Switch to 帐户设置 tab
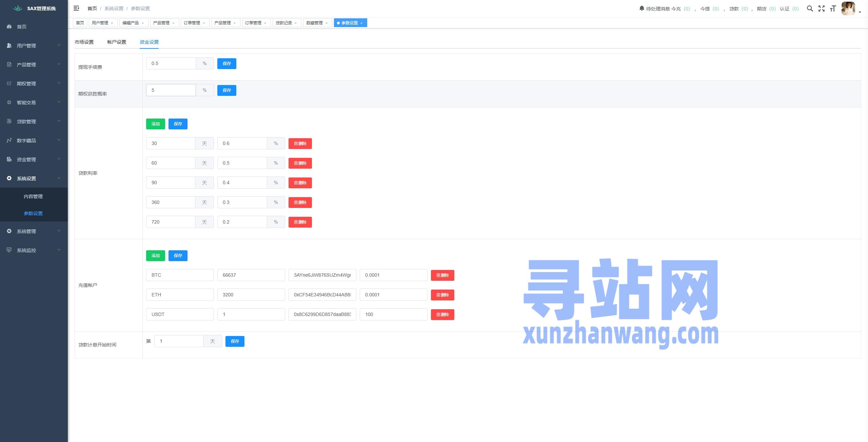The image size is (868, 442). [117, 42]
